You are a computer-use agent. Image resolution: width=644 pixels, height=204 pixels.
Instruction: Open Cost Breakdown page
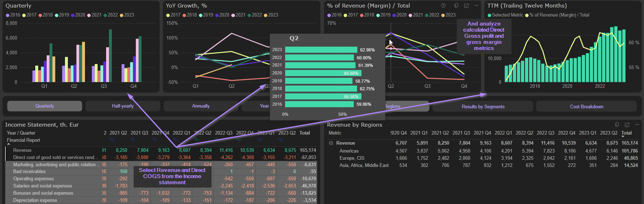pos(586,106)
